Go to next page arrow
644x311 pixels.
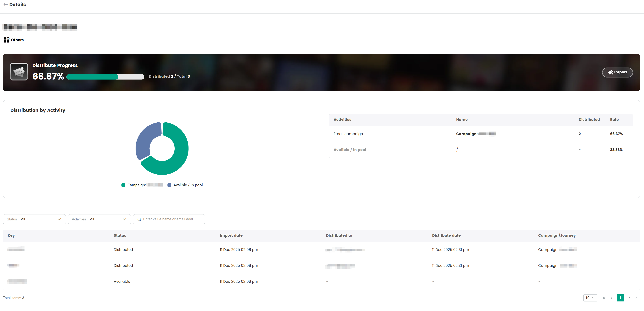click(x=629, y=298)
